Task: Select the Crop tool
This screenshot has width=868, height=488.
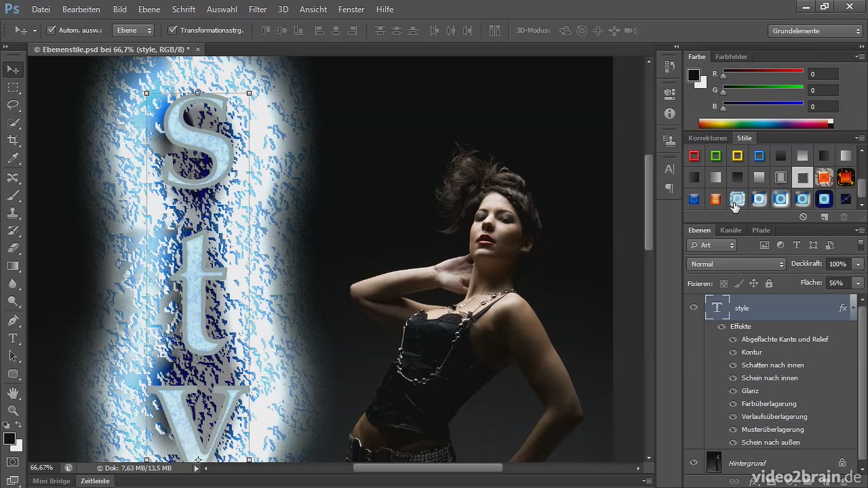Action: 13,140
